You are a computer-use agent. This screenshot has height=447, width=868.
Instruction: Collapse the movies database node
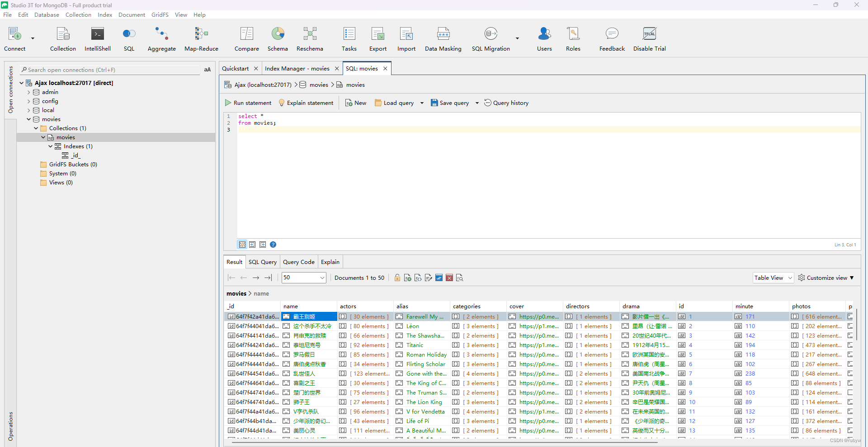click(x=28, y=119)
